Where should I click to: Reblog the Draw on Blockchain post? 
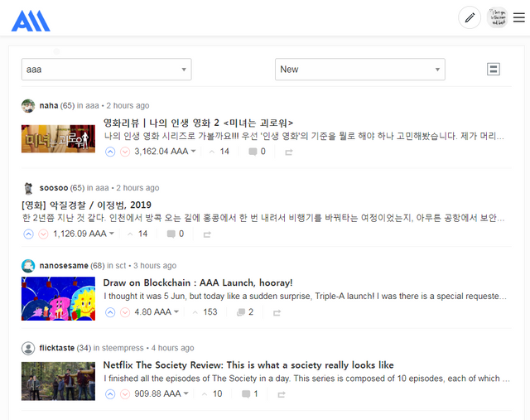click(x=277, y=313)
